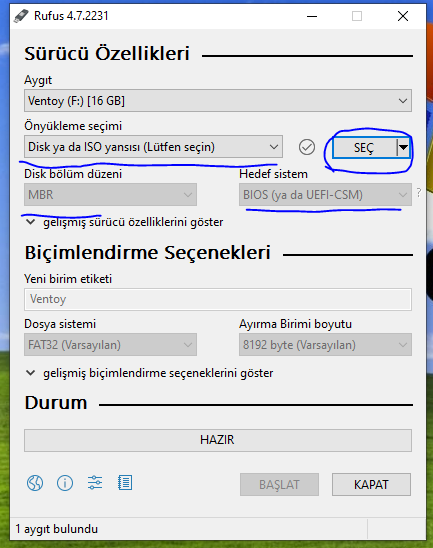Open application settings sliders icon

(x=95, y=483)
